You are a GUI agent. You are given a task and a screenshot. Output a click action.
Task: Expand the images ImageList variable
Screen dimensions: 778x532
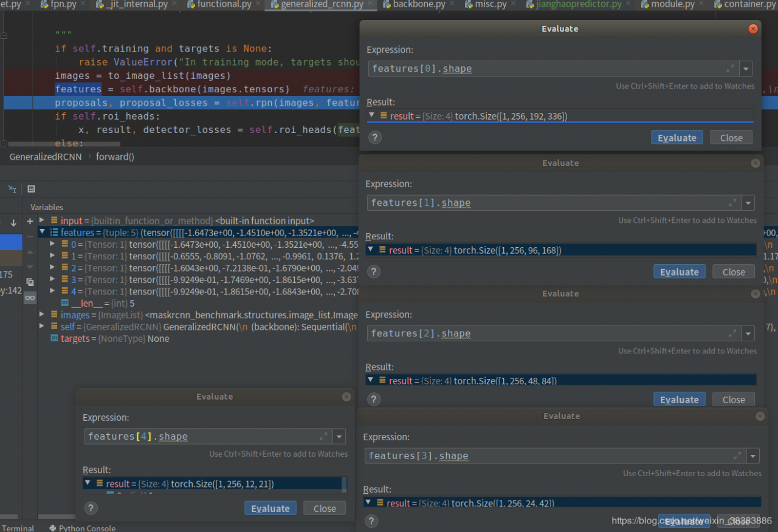point(42,315)
